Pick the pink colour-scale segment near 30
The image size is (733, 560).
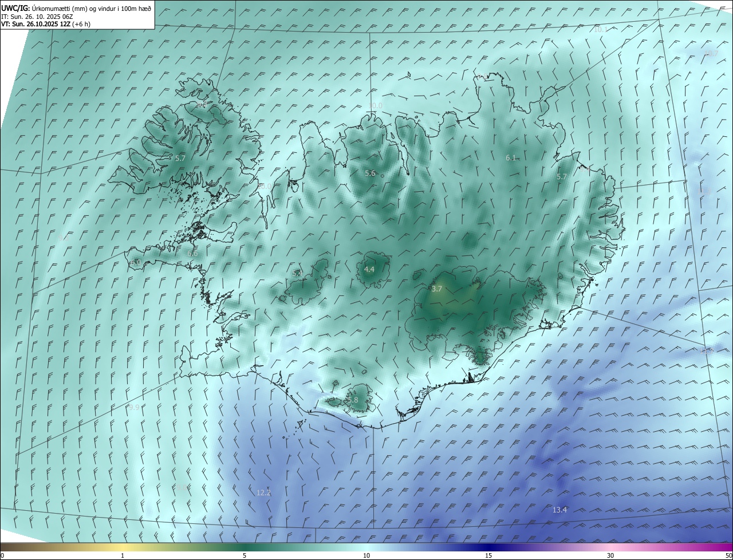click(610, 547)
